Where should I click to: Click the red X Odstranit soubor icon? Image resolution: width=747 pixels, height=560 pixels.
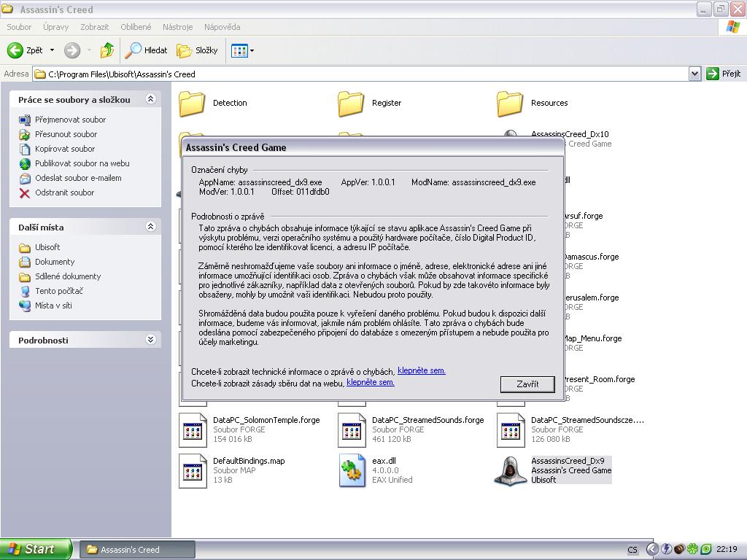click(x=25, y=192)
